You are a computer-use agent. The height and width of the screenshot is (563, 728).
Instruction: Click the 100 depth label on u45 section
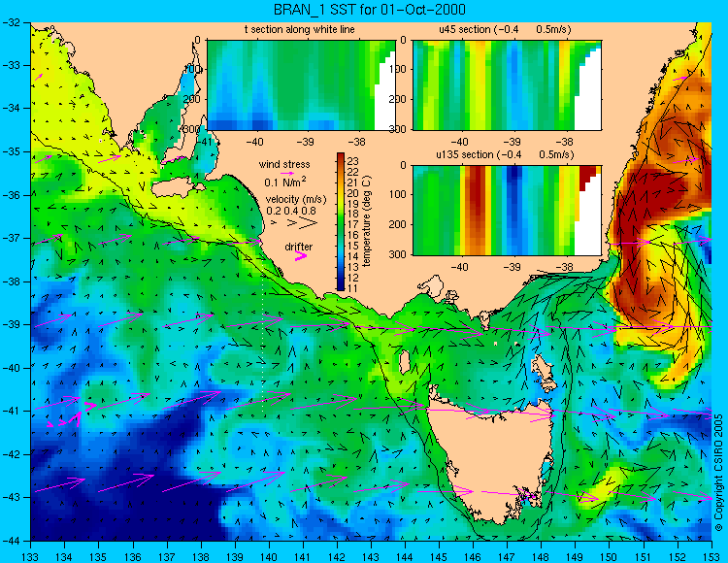pyautogui.click(x=400, y=69)
